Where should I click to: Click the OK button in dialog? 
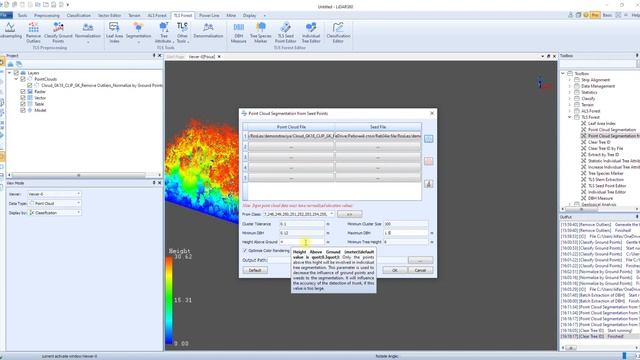394,270
